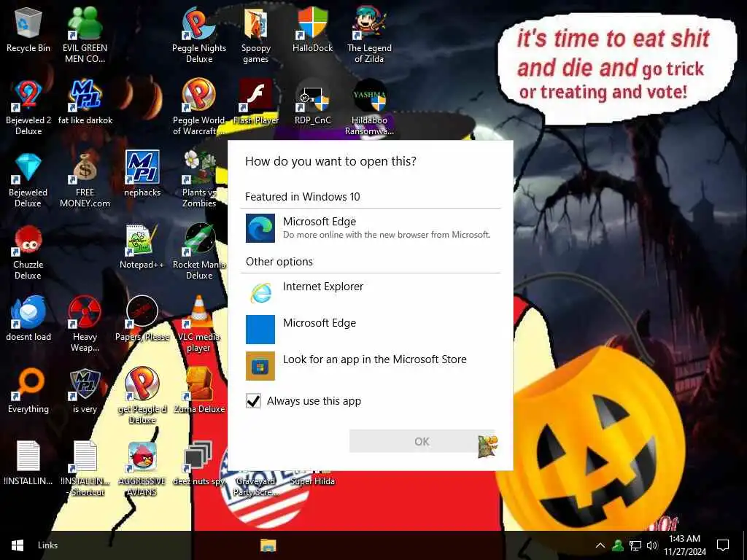Select the HalloDock shortcut icon
Image resolution: width=747 pixels, height=560 pixels.
312,29
